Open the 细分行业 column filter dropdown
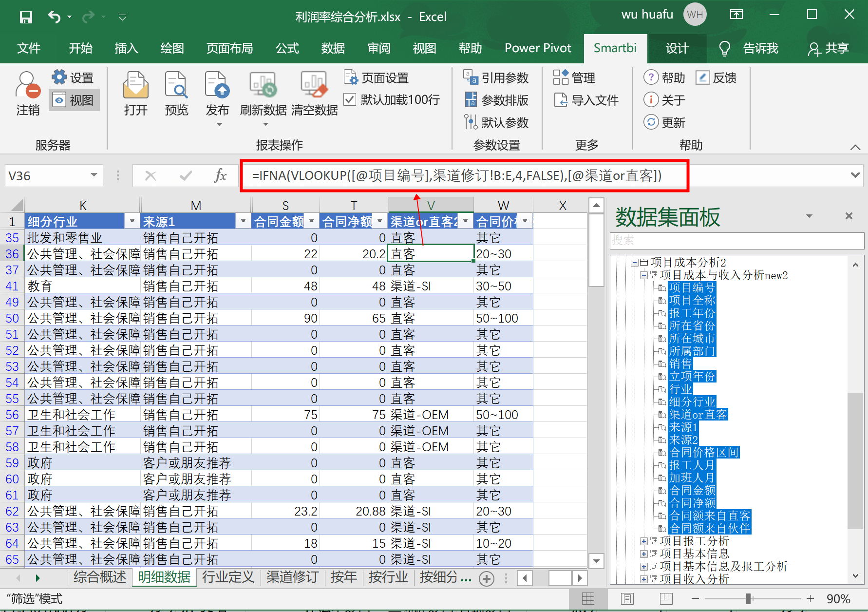Viewport: 868px width, 612px height. pyautogui.click(x=132, y=221)
